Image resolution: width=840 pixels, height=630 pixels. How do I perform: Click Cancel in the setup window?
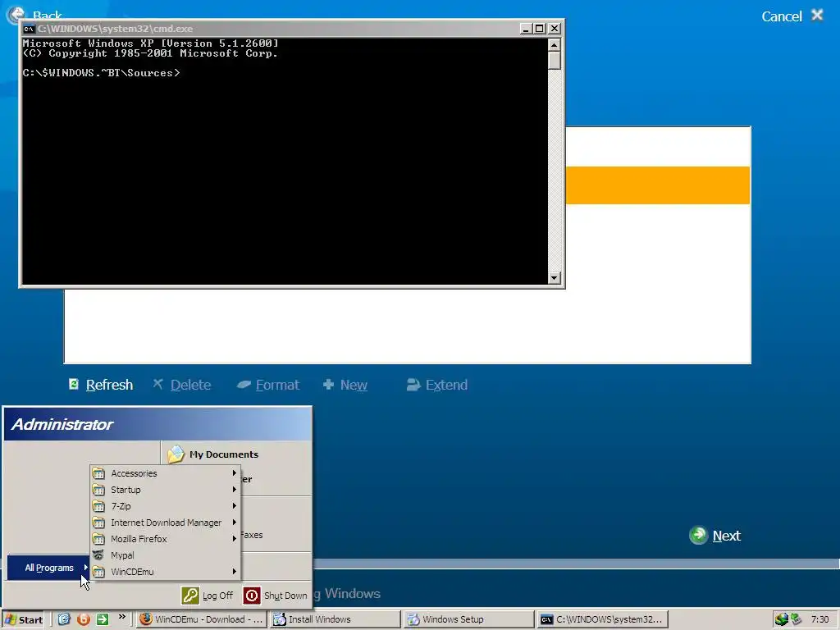(x=782, y=16)
